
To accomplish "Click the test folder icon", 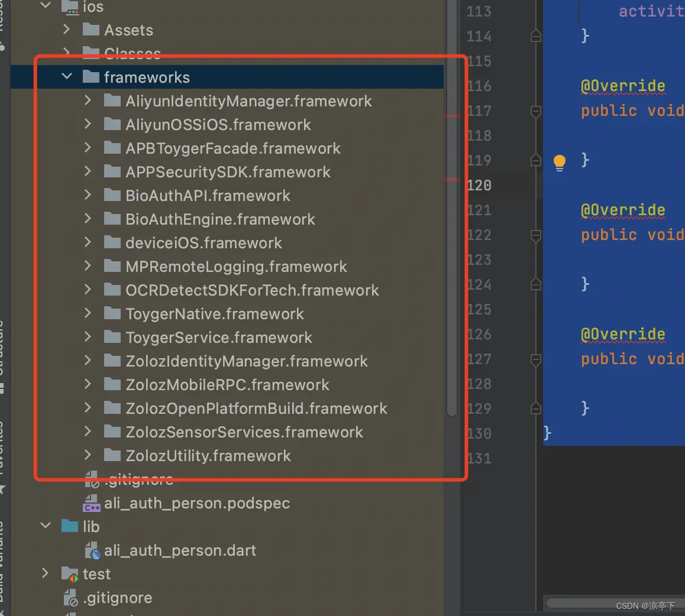I will tap(70, 573).
